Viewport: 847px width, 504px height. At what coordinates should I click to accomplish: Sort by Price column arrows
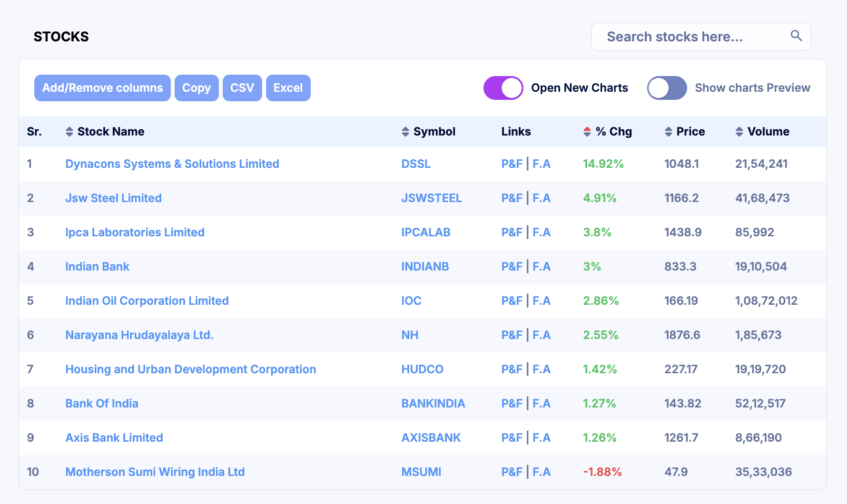669,132
